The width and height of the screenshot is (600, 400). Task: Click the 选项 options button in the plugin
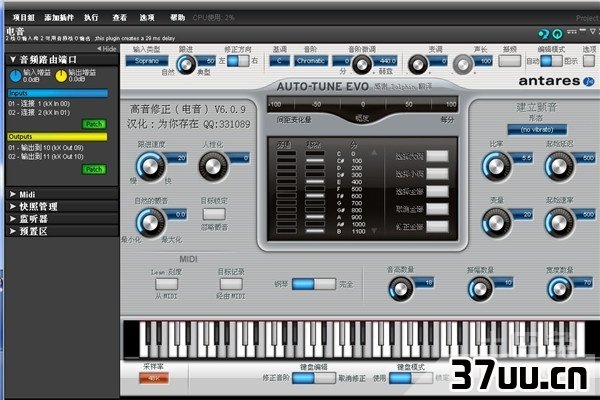point(589,61)
